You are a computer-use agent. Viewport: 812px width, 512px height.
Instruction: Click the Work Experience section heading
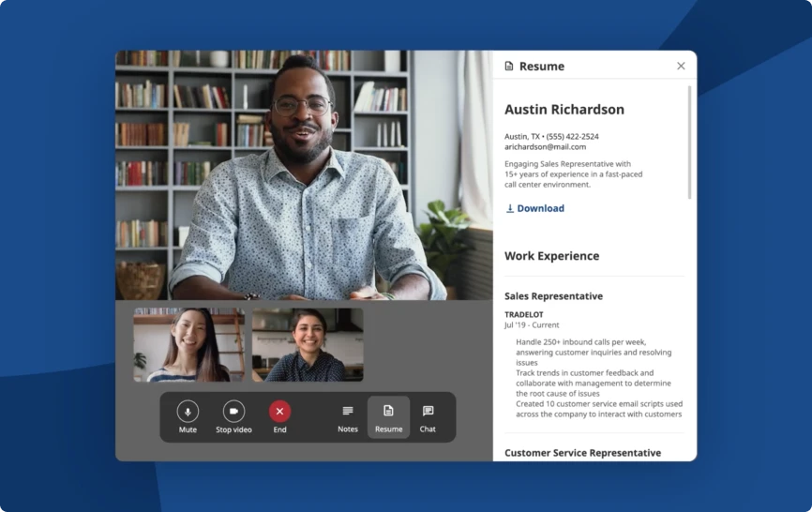[551, 256]
